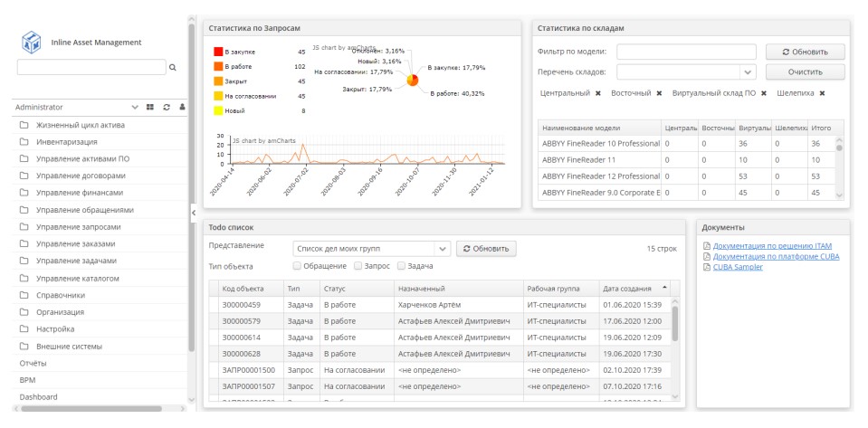Tick the Обращение checkbox

coord(297,266)
